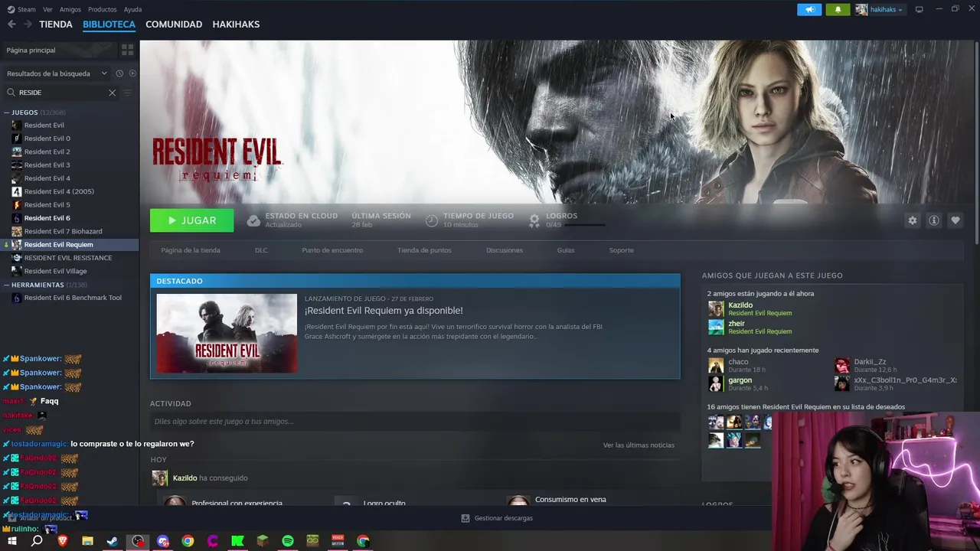Viewport: 980px width, 551px height.
Task: Go back with the left arrow
Action: (x=11, y=24)
